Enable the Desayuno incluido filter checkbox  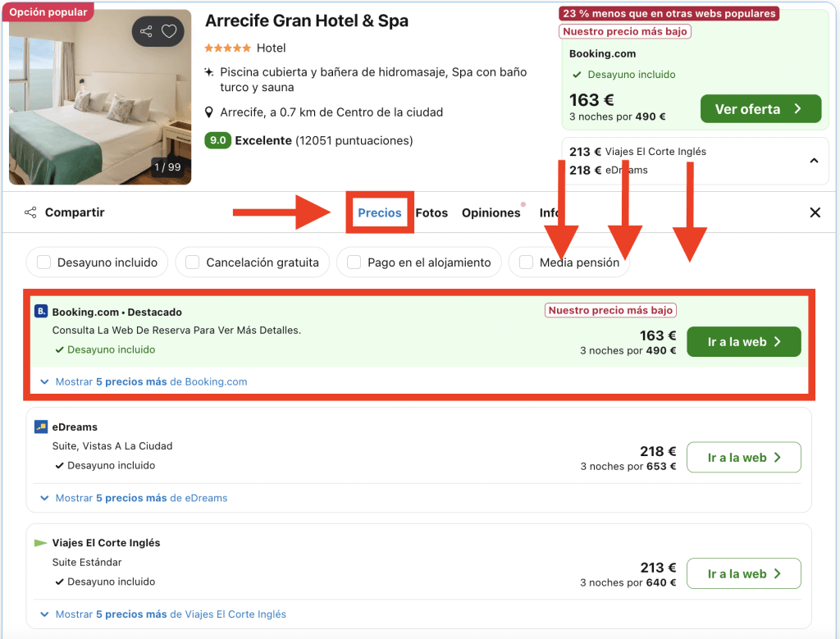42,262
